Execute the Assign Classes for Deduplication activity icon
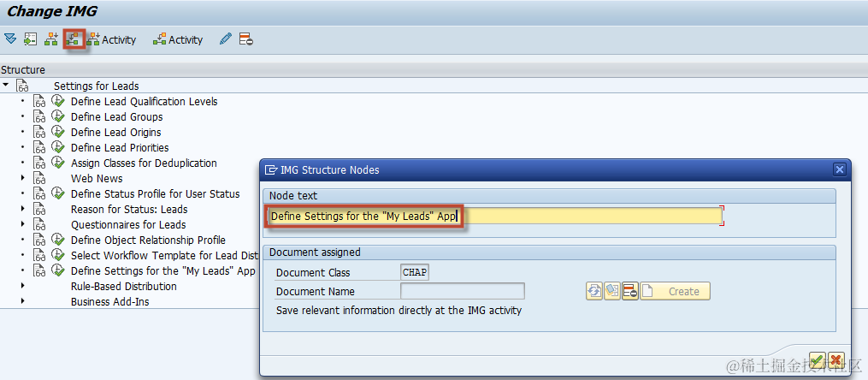Viewport: 868px width, 380px height. click(x=57, y=163)
